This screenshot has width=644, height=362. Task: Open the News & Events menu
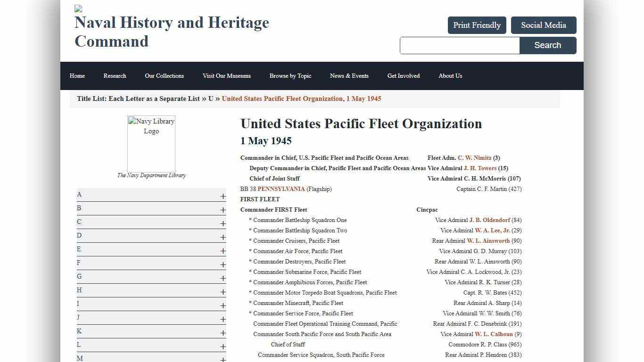pos(349,76)
